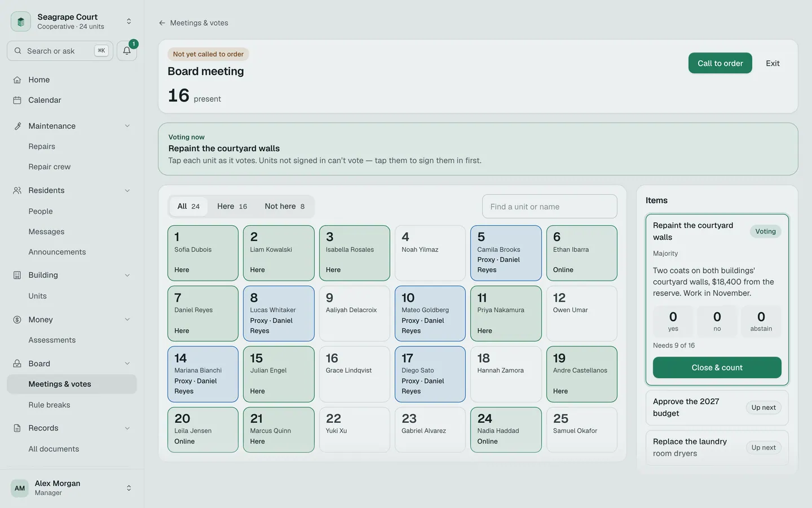
Task: Tap unit 6 Ethan Ibarra tile
Action: pyautogui.click(x=582, y=253)
